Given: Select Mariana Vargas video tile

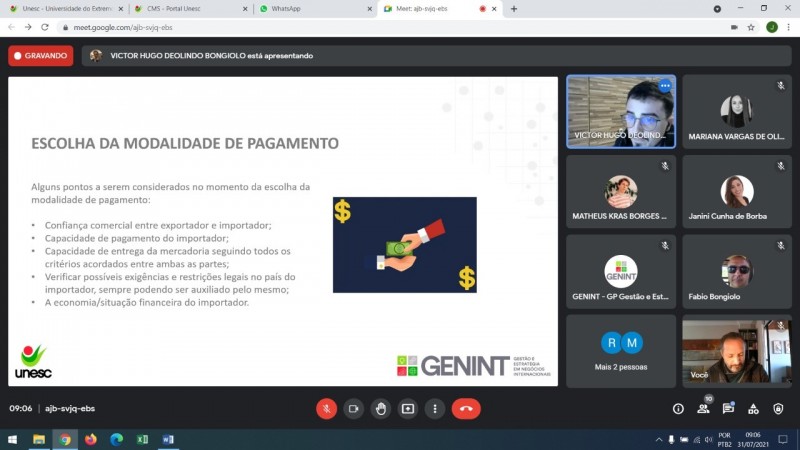Looking at the screenshot, I should point(736,112).
